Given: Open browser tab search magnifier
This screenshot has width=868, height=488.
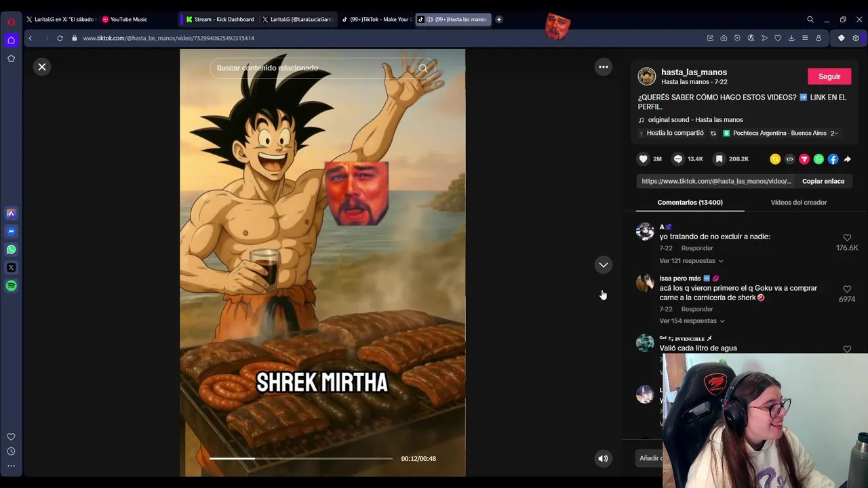Looking at the screenshot, I should [810, 19].
